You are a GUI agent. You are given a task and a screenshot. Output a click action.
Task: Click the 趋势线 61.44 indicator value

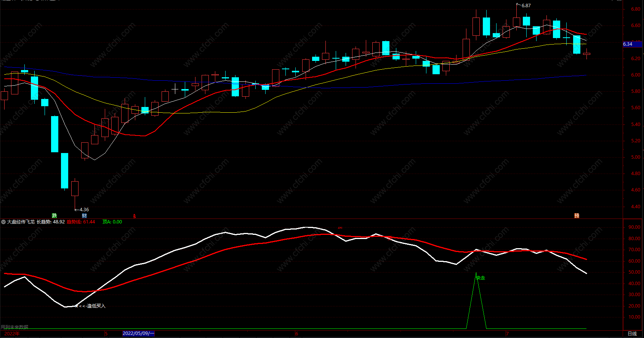(x=81, y=222)
